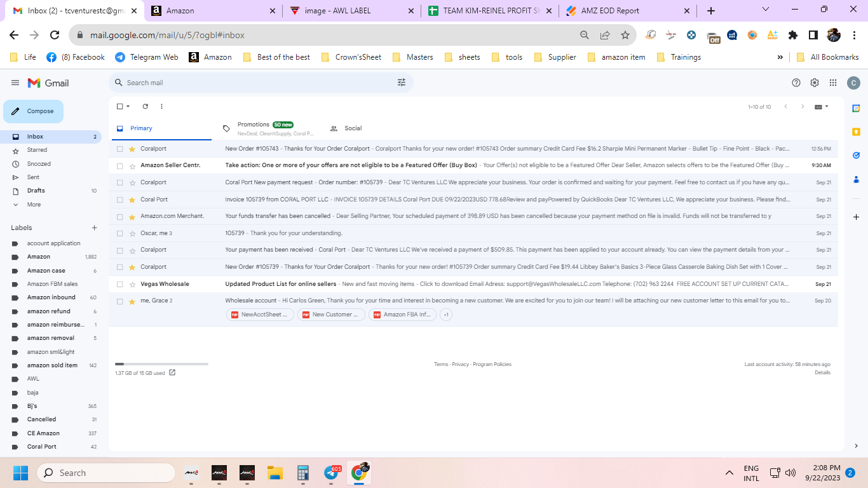Open the Telegram Web bookmark

pos(147,57)
